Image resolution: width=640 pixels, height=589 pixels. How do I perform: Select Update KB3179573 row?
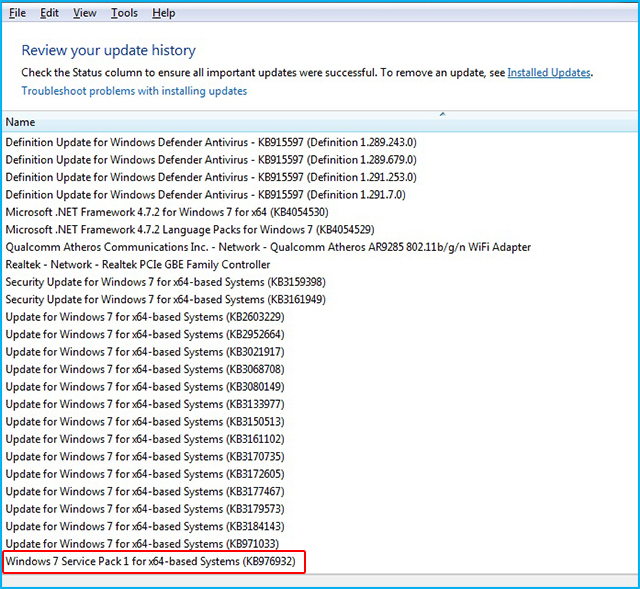(x=145, y=509)
